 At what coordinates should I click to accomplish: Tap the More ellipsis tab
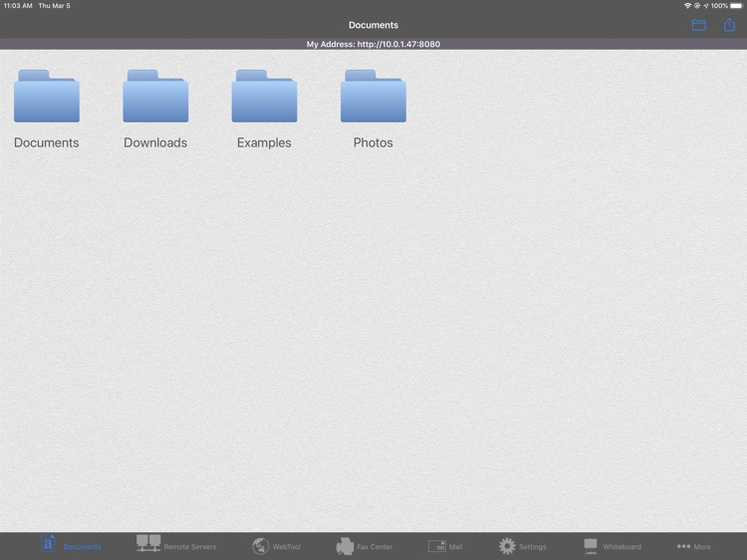point(693,545)
